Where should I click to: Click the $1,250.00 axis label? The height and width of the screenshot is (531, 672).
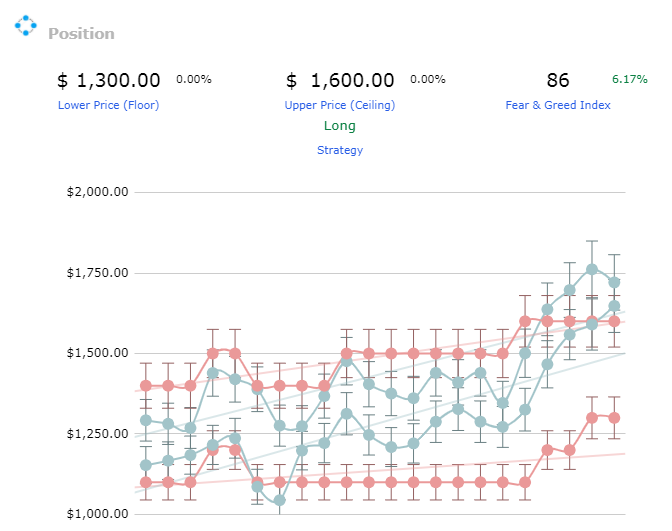97,434
